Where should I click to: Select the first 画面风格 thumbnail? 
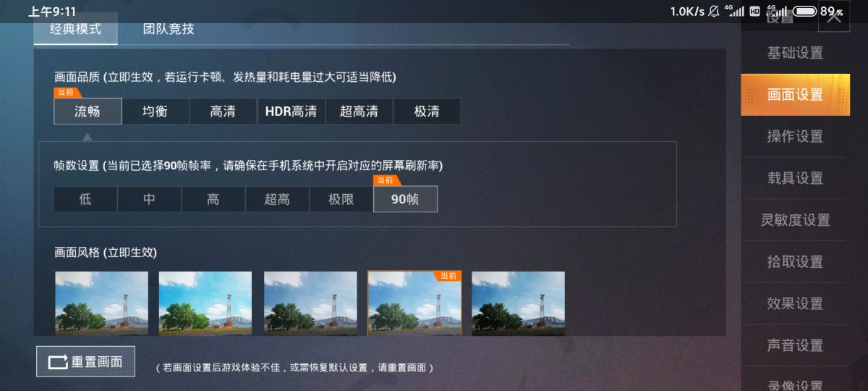(102, 303)
